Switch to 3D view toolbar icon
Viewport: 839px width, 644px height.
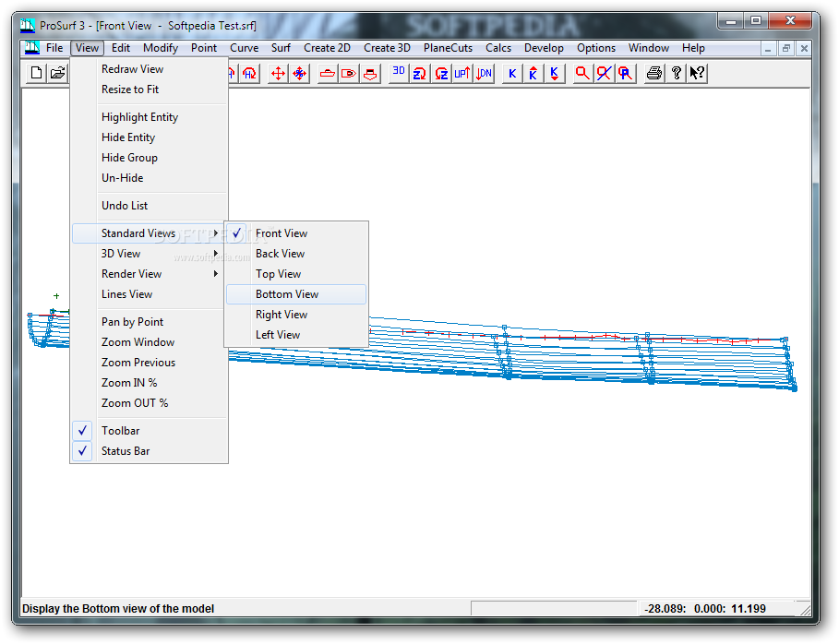399,73
